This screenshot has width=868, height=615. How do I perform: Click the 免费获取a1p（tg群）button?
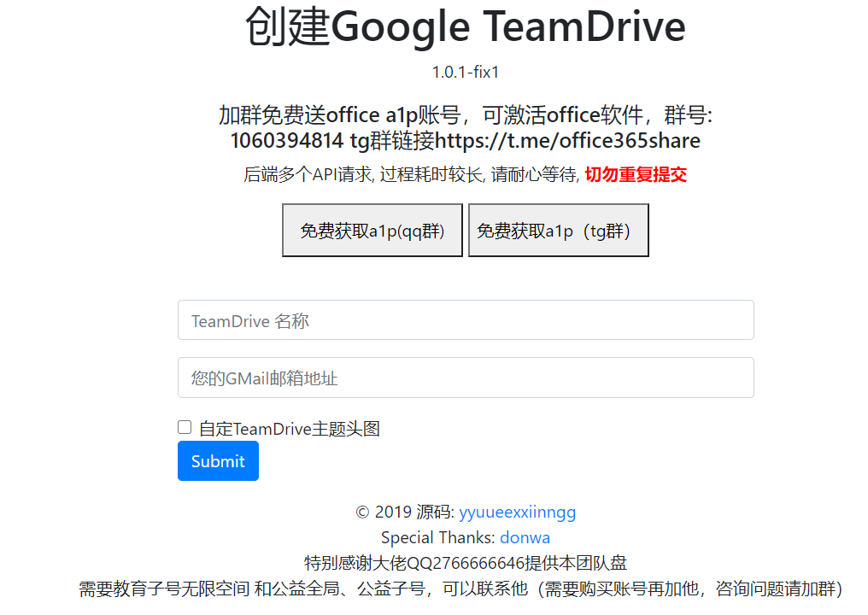click(x=559, y=231)
